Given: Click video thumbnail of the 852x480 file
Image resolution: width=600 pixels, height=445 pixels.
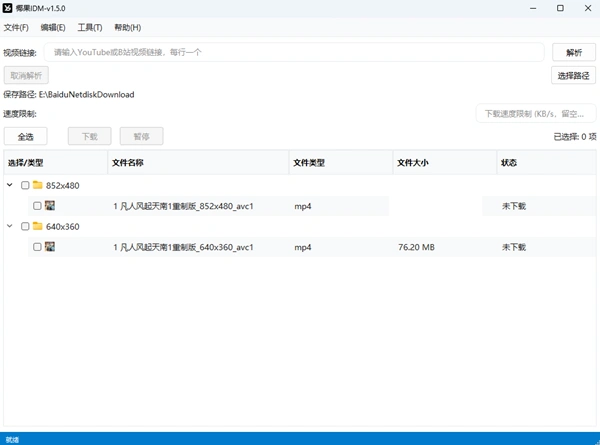Looking at the screenshot, I should pos(50,205).
